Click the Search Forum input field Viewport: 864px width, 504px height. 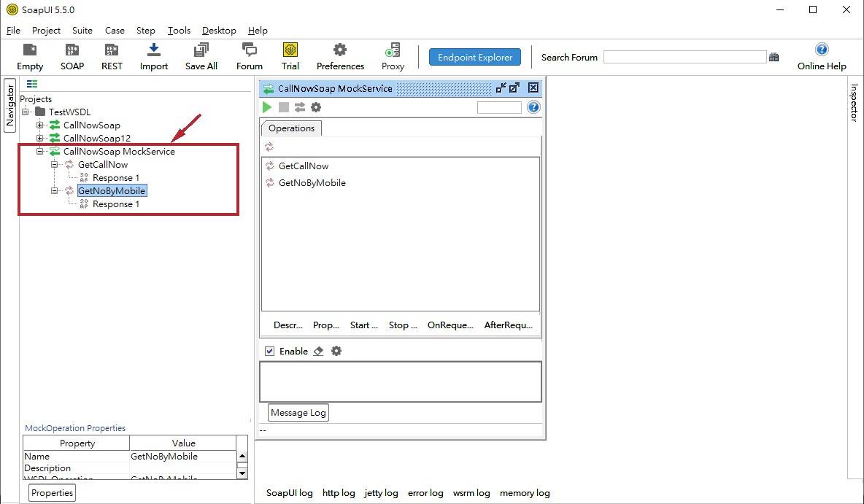[x=685, y=58]
